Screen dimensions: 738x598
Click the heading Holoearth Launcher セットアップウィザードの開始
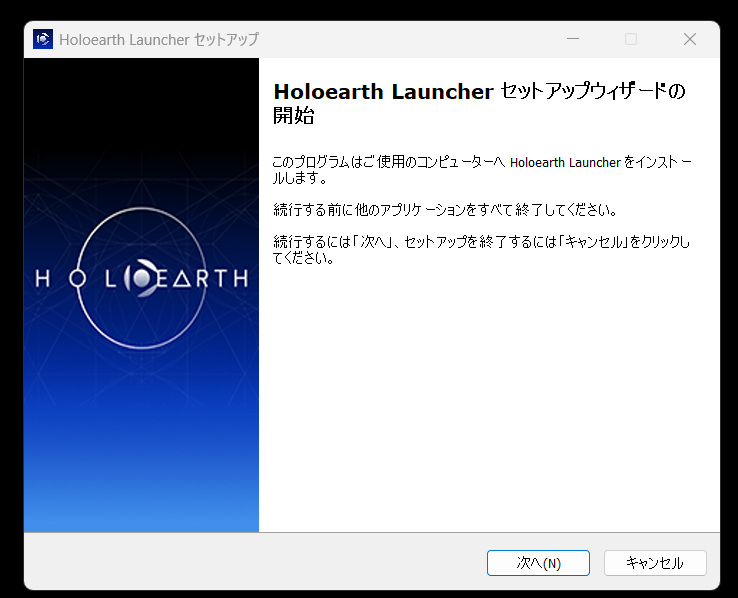(x=479, y=103)
